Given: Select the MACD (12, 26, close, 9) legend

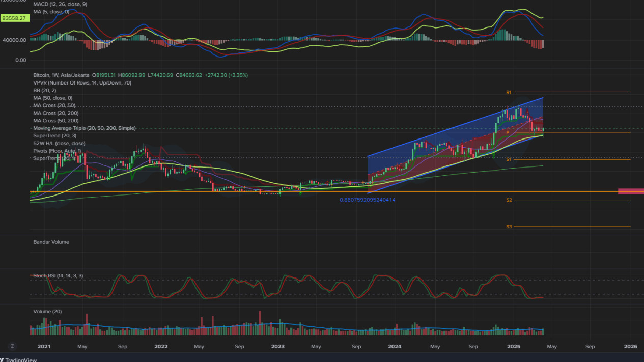Looking at the screenshot, I should [x=59, y=4].
